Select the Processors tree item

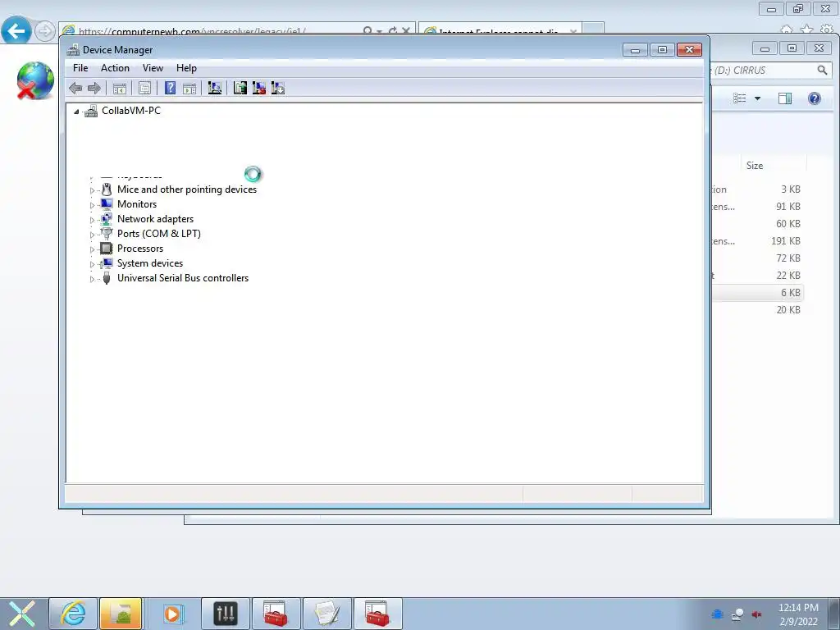click(x=140, y=249)
